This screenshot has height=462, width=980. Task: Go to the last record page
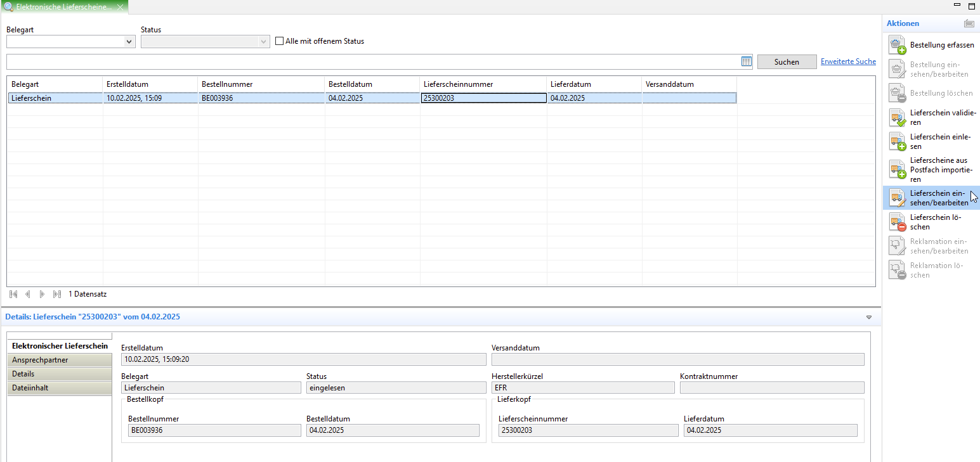(x=57, y=294)
